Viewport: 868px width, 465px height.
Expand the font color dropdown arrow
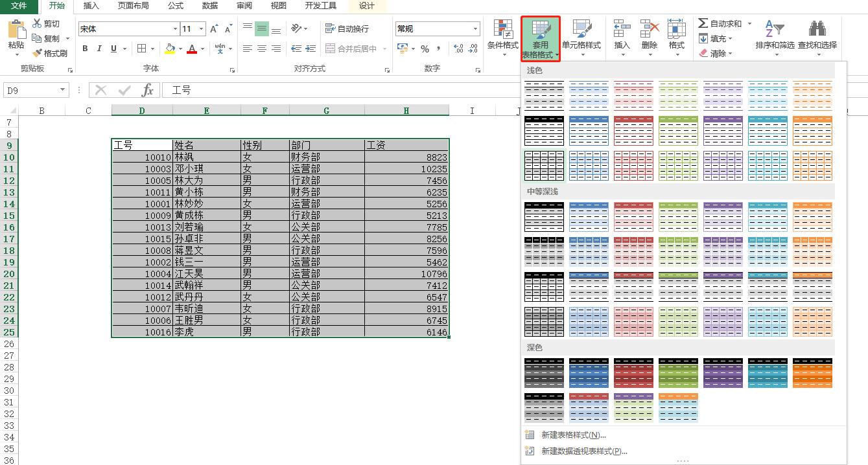click(x=202, y=49)
